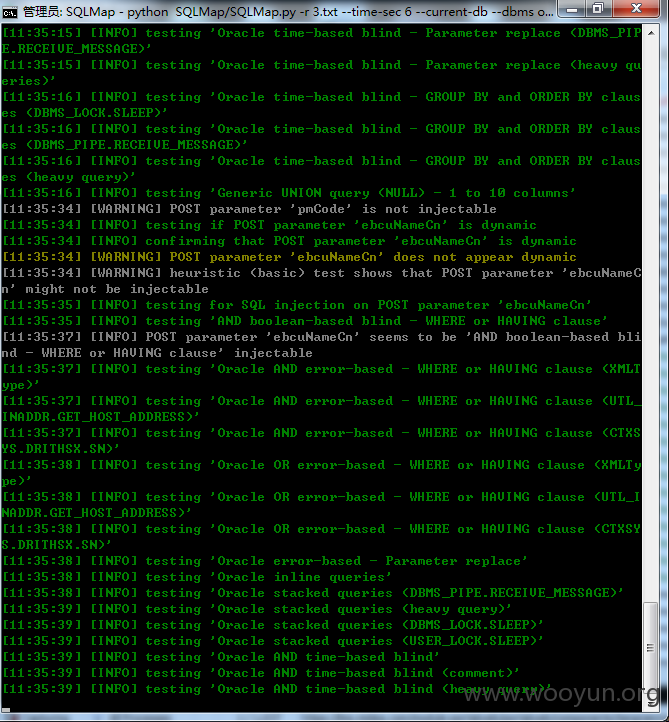This screenshot has width=669, height=722.
Task: Click the yellow warning 'does not appear dynamic'
Action: (289, 257)
